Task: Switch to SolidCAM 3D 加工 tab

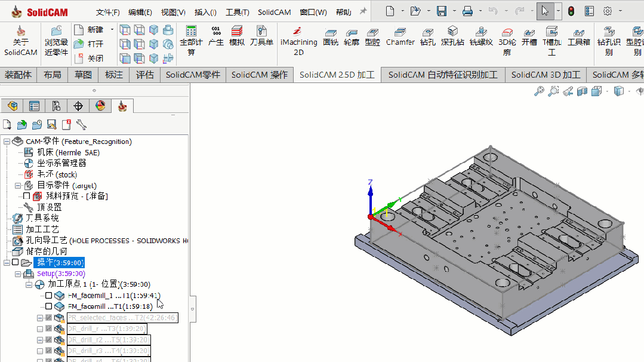Action: 546,75
